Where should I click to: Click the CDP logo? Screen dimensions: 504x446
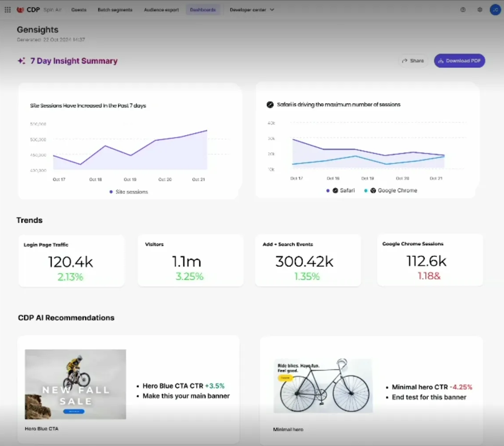click(27, 9)
